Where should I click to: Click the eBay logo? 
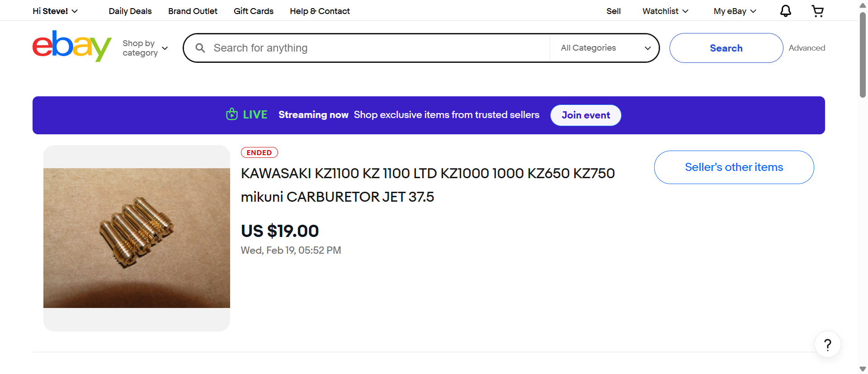pyautogui.click(x=72, y=46)
